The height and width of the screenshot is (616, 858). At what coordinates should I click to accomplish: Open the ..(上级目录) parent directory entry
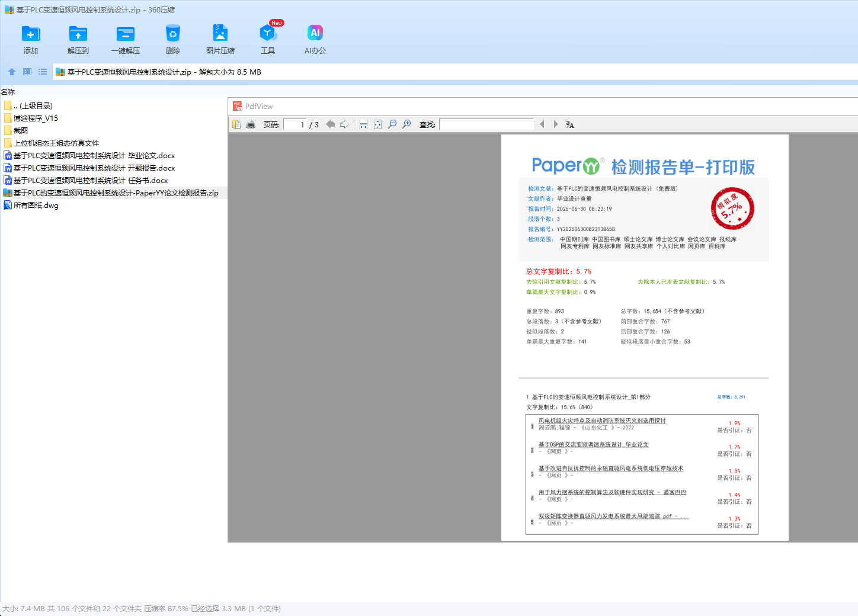pos(28,105)
